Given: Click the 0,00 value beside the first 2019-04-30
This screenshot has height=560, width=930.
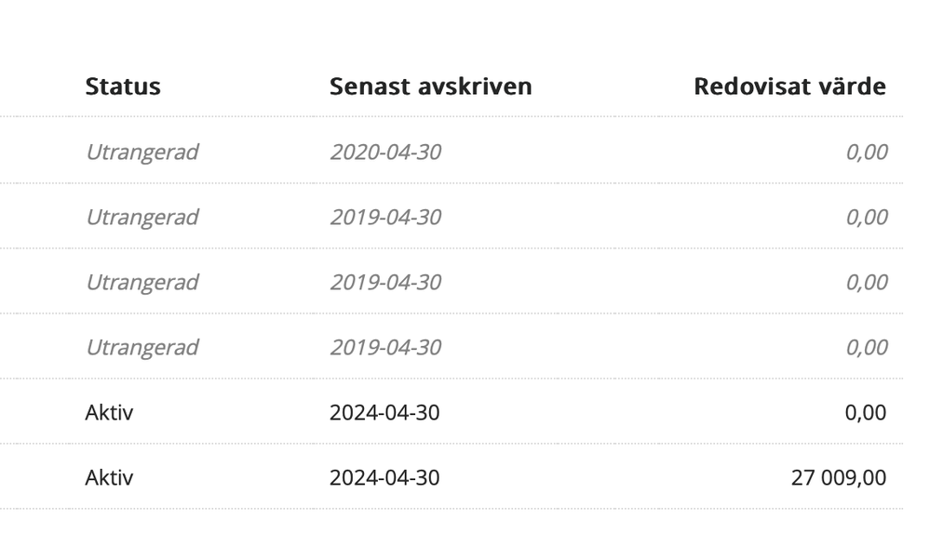Looking at the screenshot, I should tap(866, 217).
